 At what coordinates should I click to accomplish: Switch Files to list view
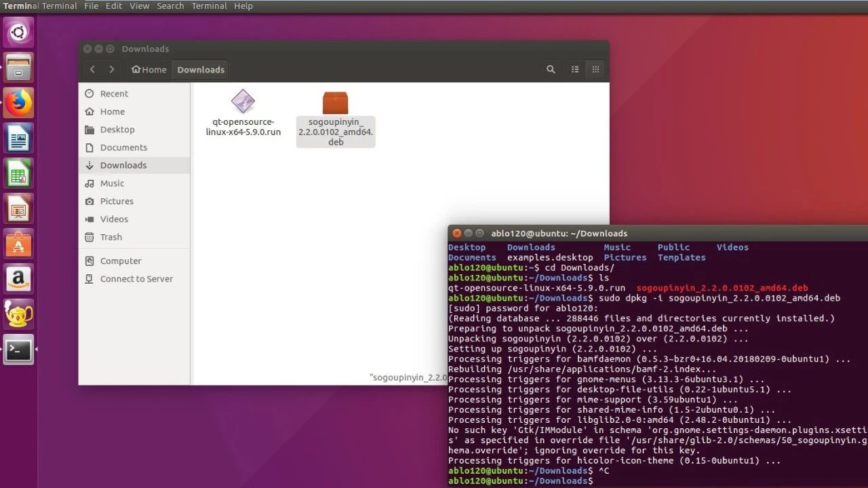click(x=575, y=69)
